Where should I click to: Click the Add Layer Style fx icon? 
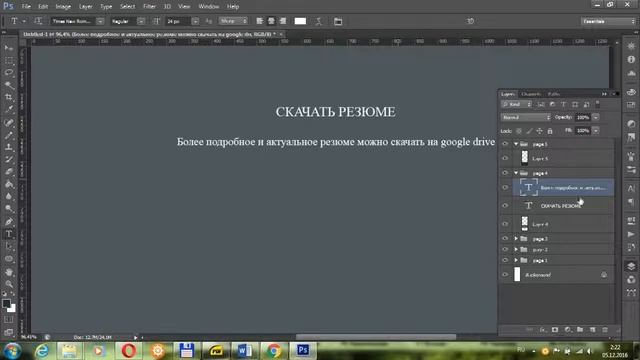tap(542, 329)
